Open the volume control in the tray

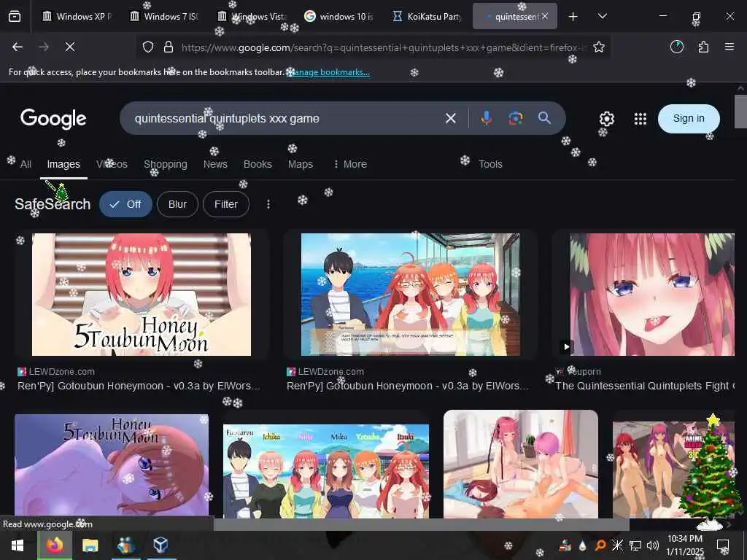pyautogui.click(x=653, y=545)
